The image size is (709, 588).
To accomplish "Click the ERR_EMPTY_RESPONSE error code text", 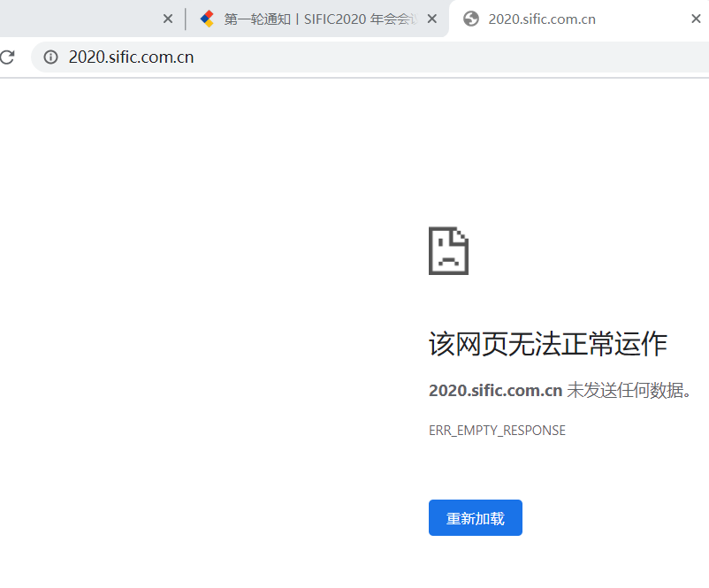I will tap(497, 430).
